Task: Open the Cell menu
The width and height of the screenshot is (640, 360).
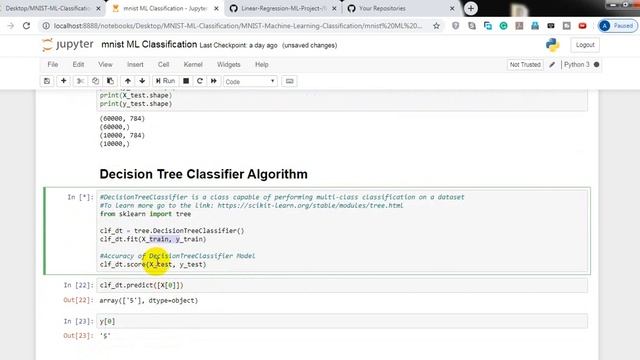Action: point(163,64)
